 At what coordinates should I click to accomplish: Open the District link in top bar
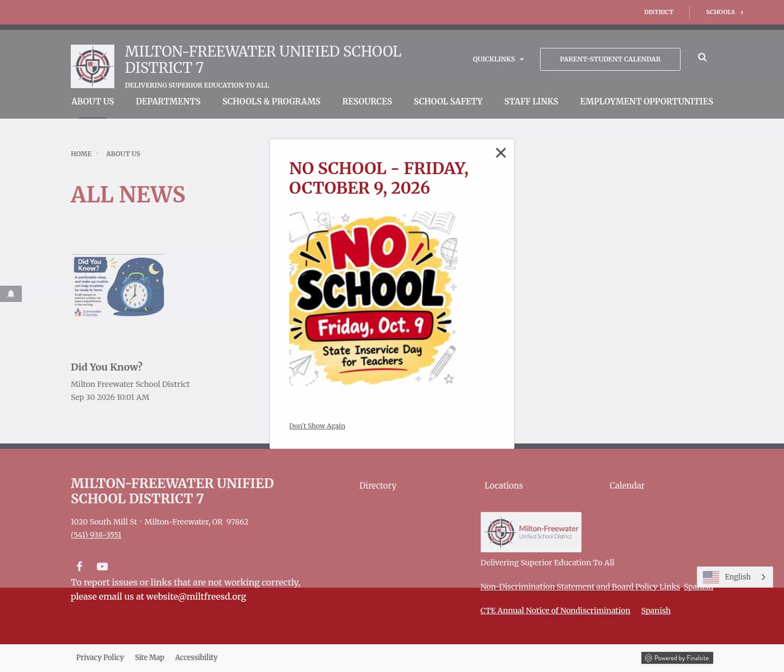pos(659,12)
